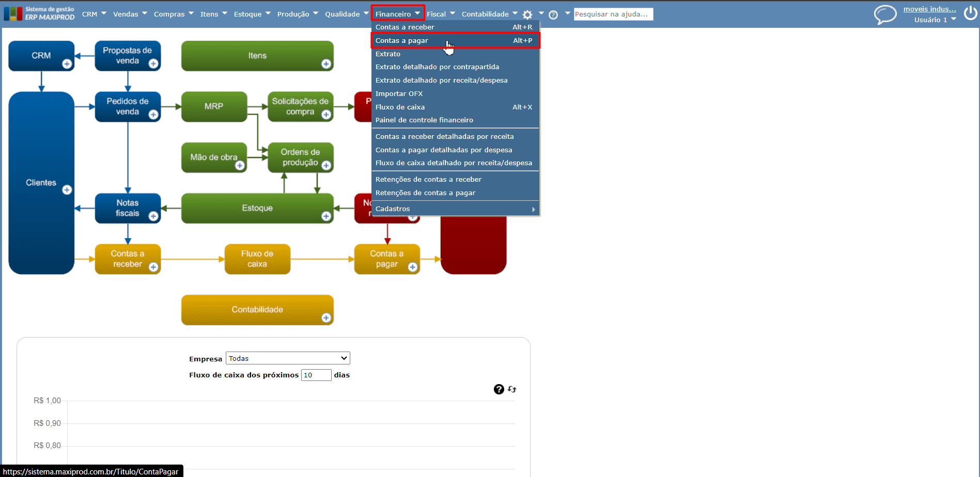The image size is (980, 477).
Task: Click the plus icon on Clientes block
Action: (67, 190)
